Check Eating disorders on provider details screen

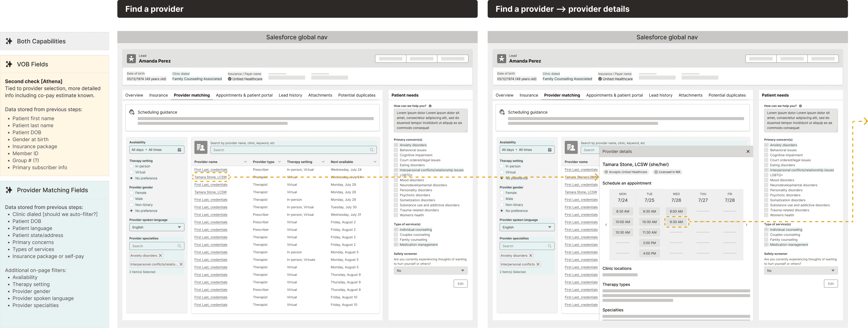(x=766, y=165)
